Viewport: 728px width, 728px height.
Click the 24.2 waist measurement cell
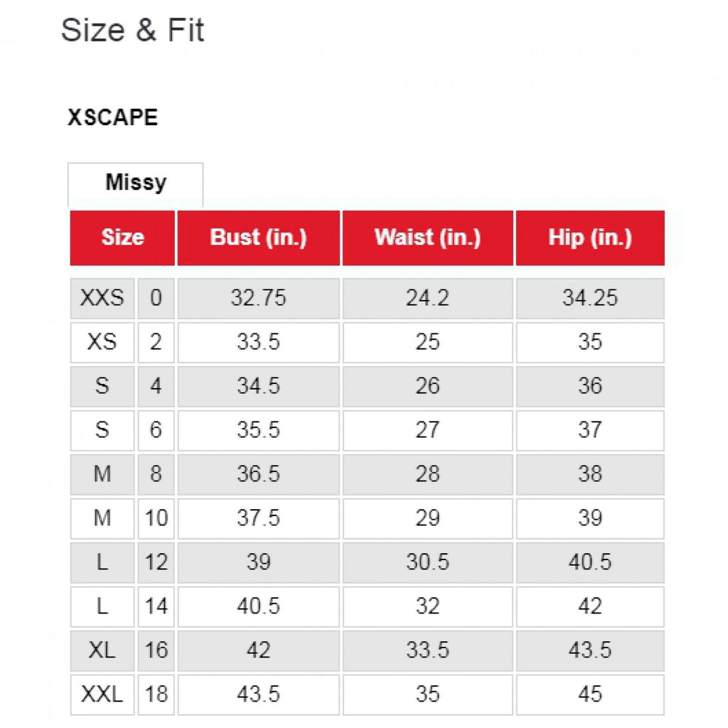pyautogui.click(x=427, y=298)
